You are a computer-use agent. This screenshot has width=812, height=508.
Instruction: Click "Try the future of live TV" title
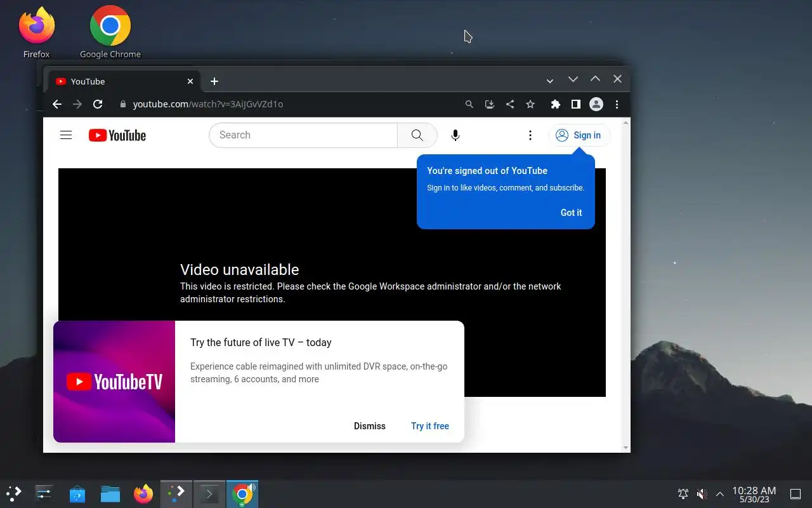[x=261, y=342]
